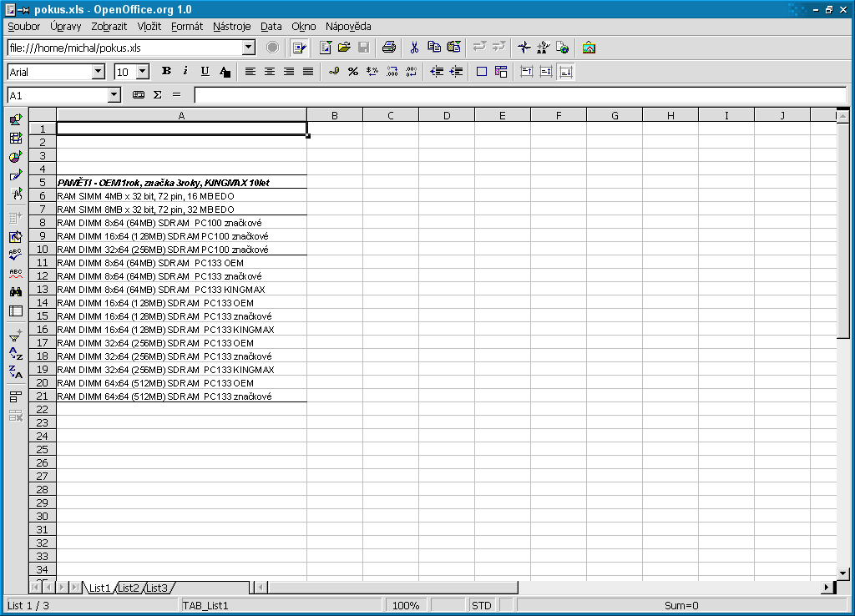The height and width of the screenshot is (616, 855).
Task: Toggle bold formatting
Action: (166, 72)
